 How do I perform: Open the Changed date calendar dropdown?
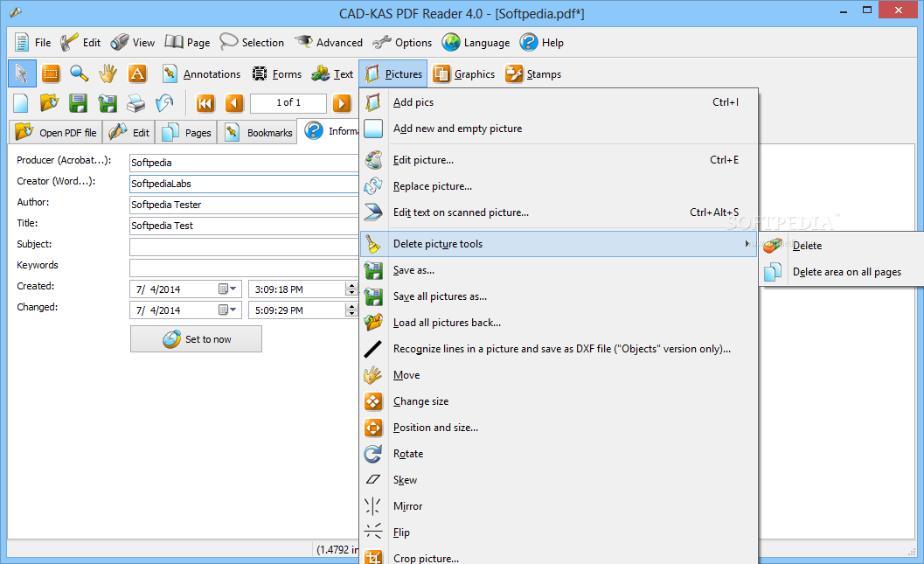point(227,310)
